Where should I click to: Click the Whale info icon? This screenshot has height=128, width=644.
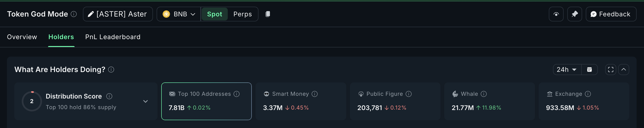pyautogui.click(x=484, y=94)
